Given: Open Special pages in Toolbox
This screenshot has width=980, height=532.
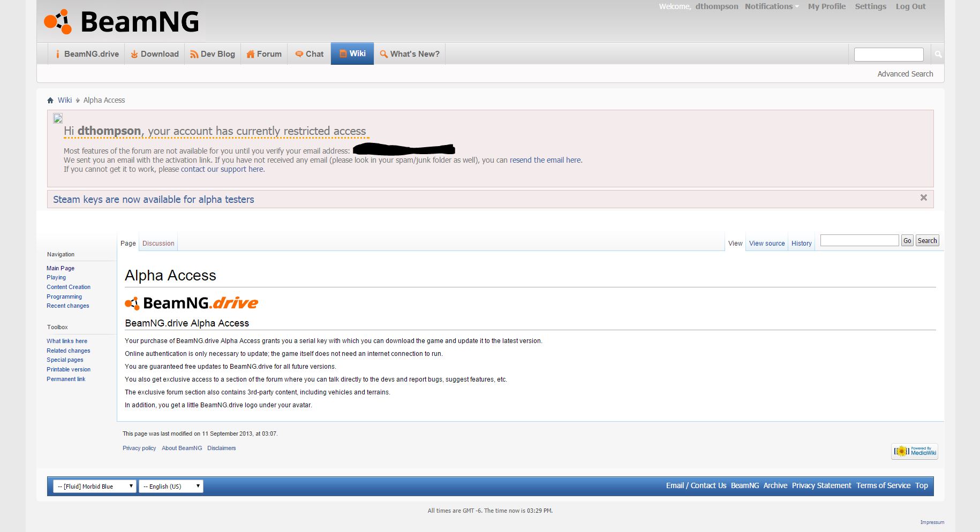Looking at the screenshot, I should (x=65, y=360).
